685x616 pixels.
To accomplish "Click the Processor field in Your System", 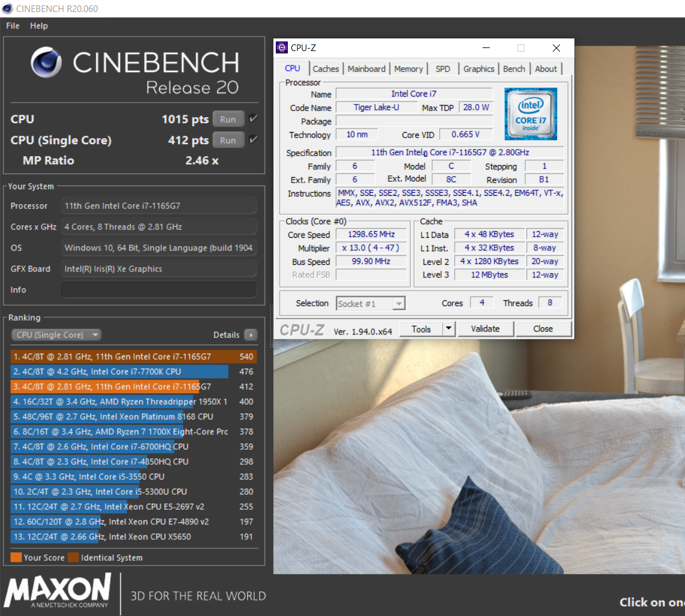I will point(159,205).
